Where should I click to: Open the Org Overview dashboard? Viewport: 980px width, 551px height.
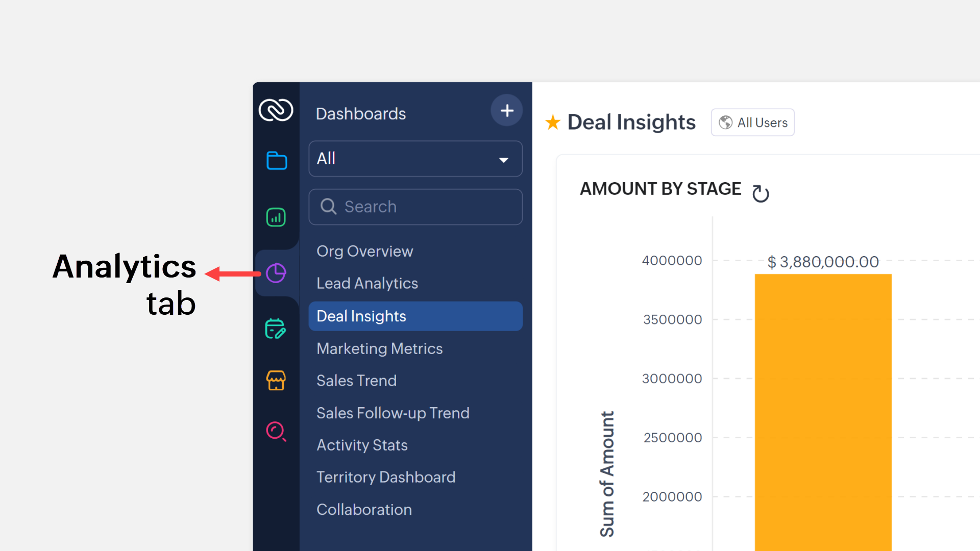coord(364,251)
